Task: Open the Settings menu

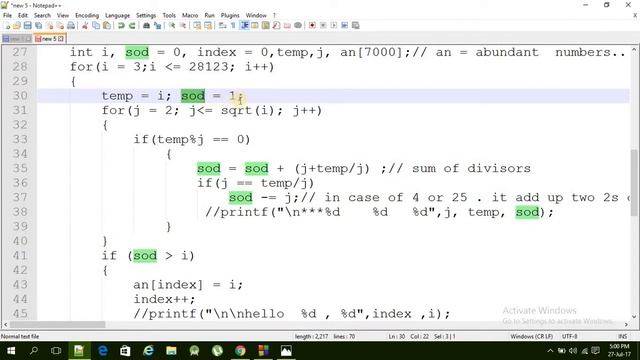Action: coord(146,15)
